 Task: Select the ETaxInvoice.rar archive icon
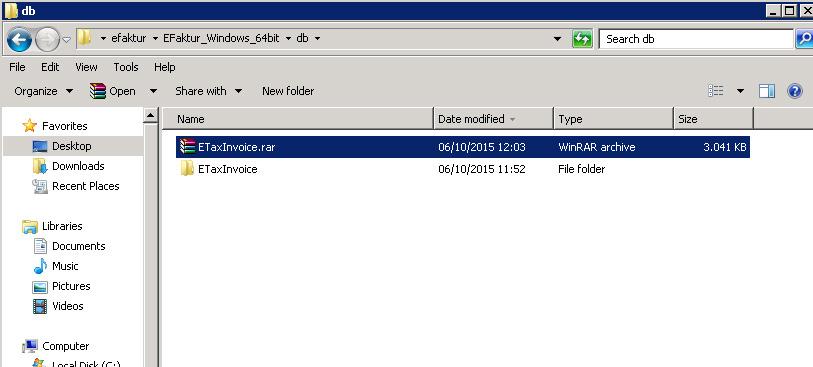pyautogui.click(x=187, y=147)
